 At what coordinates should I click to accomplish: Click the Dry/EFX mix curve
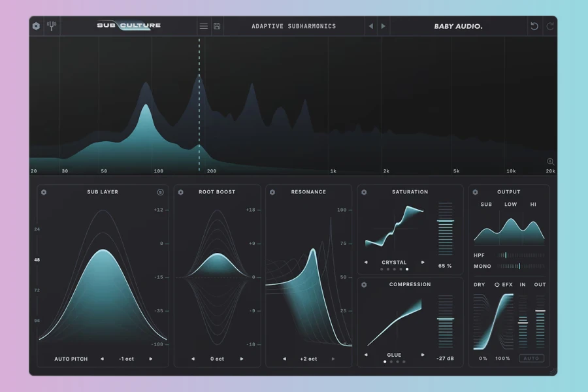coord(493,321)
